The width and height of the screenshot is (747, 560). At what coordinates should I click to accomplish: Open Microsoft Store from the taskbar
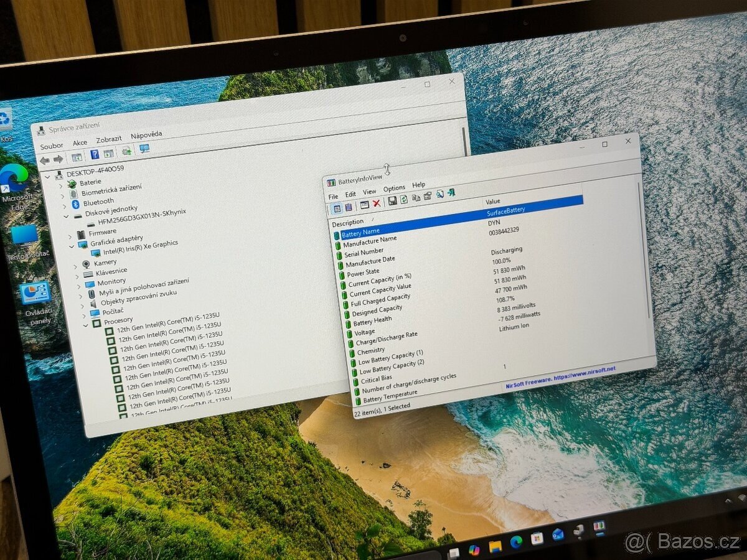[x=537, y=538]
